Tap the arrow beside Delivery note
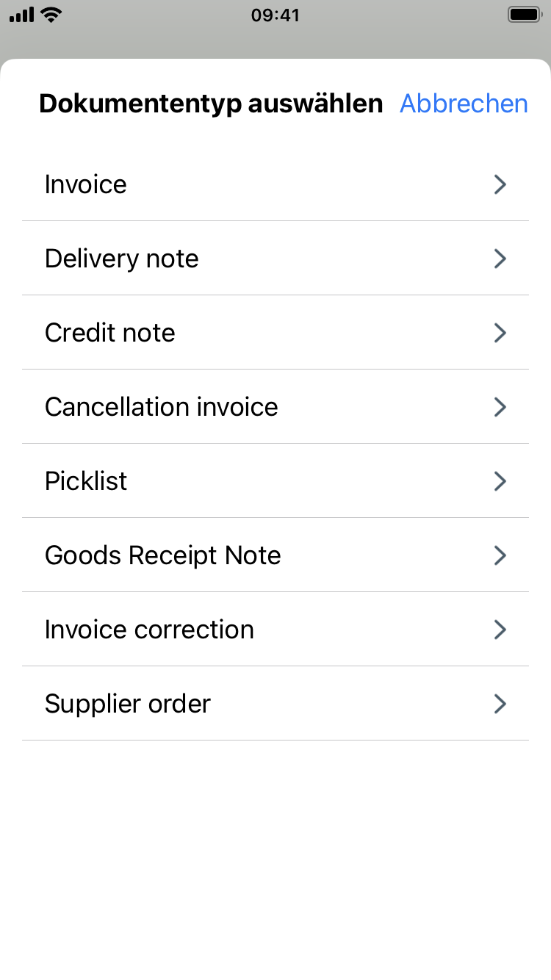 [500, 259]
